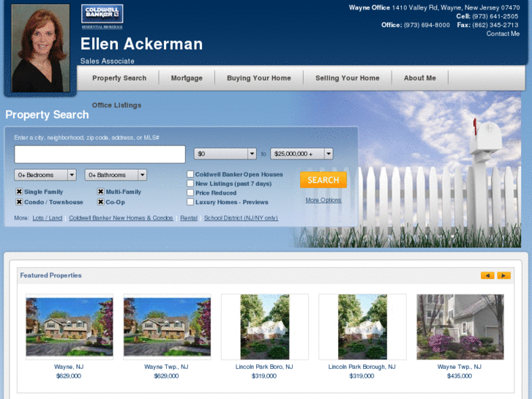Uncheck the Co-Op checkbox
Screen dimensions: 532x399
point(101,202)
